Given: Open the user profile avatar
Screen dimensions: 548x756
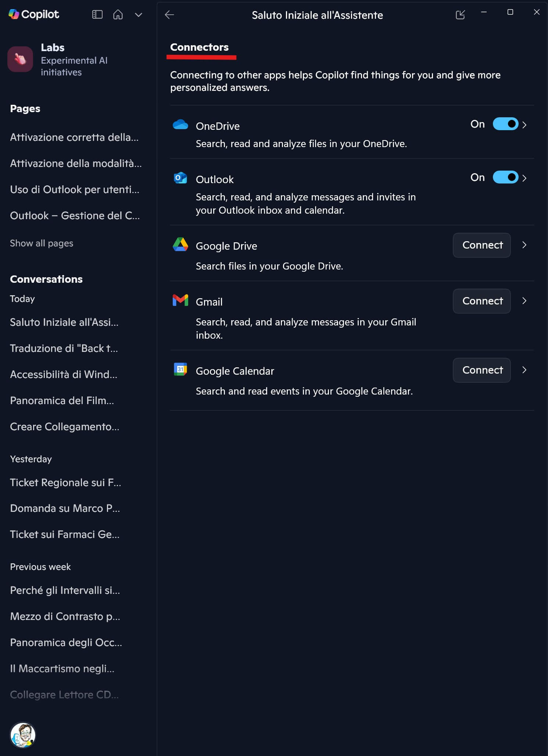Looking at the screenshot, I should click(x=23, y=735).
